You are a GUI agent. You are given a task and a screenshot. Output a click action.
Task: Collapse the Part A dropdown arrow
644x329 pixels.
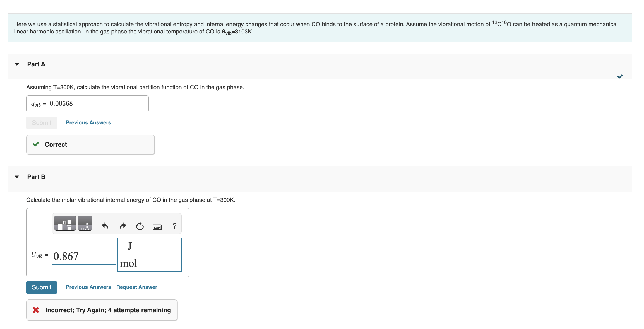coord(17,64)
